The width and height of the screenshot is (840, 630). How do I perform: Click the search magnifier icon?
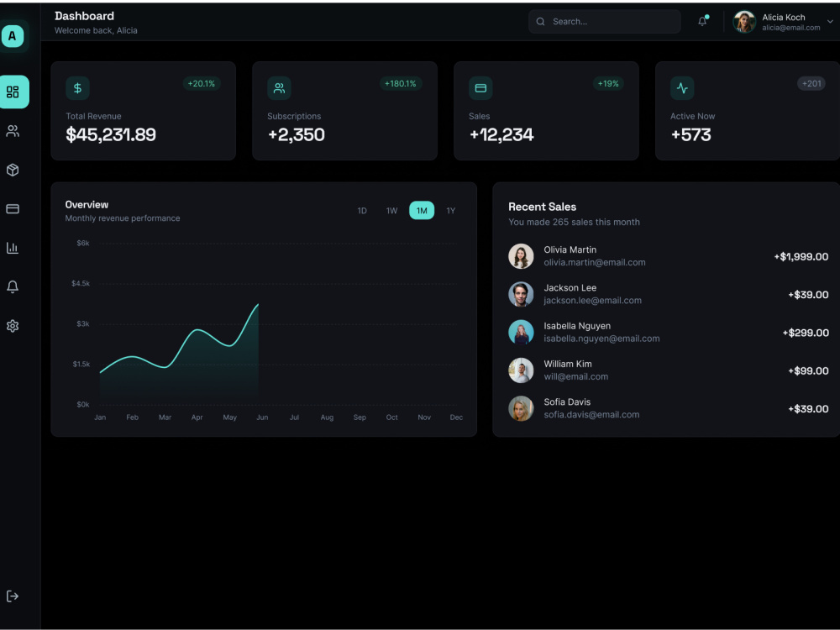(x=540, y=22)
